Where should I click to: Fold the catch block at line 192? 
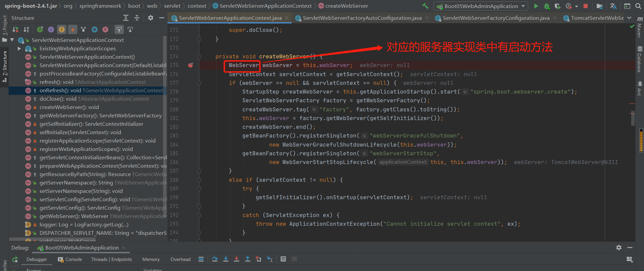pyautogui.click(x=199, y=215)
